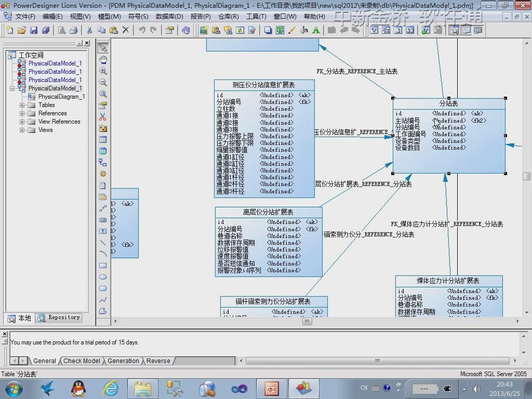Open Internet Explorer from the taskbar
Image resolution: width=532 pixels, height=399 pixels.
pyautogui.click(x=111, y=389)
